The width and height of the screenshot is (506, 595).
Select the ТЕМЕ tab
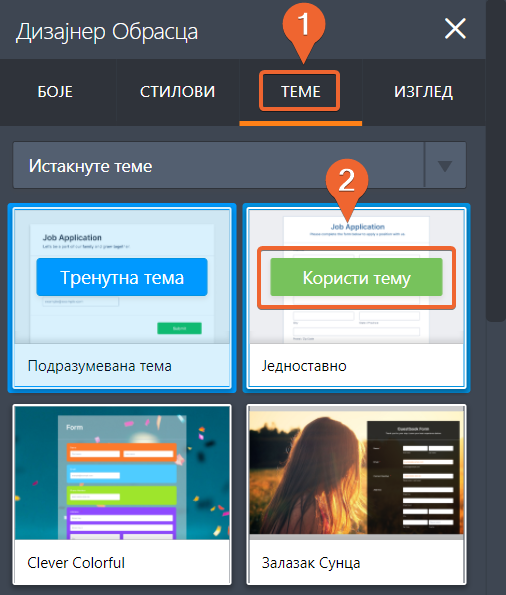click(300, 92)
